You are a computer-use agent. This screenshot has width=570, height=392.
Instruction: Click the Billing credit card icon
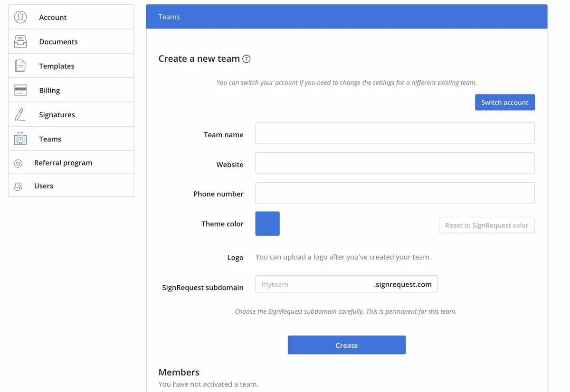[x=20, y=90]
